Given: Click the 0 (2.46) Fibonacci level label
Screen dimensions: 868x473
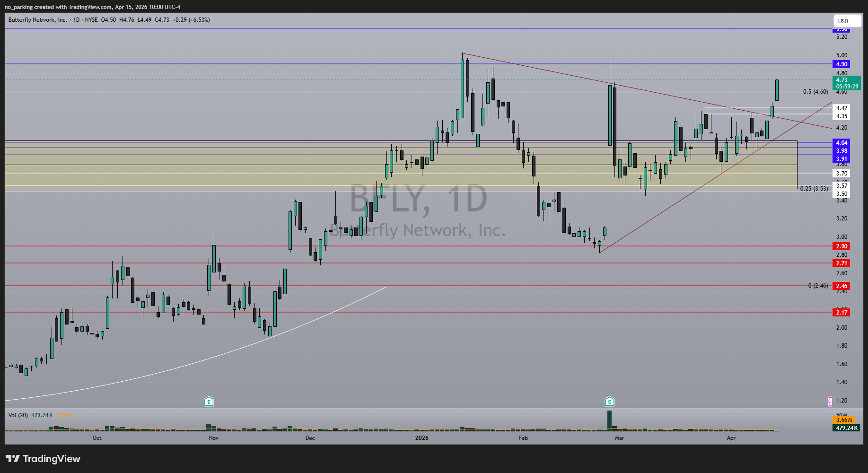Looking at the screenshot, I should 818,286.
